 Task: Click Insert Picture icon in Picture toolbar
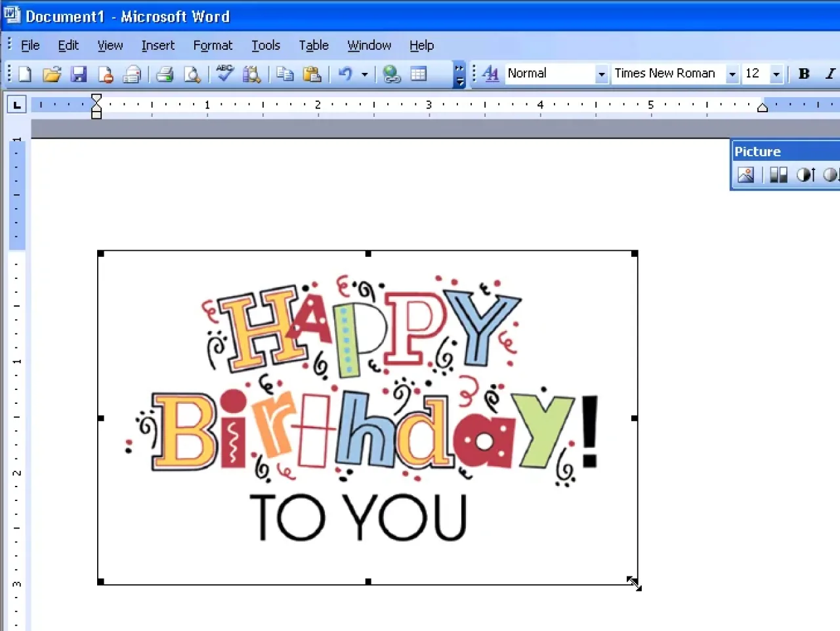pyautogui.click(x=745, y=175)
